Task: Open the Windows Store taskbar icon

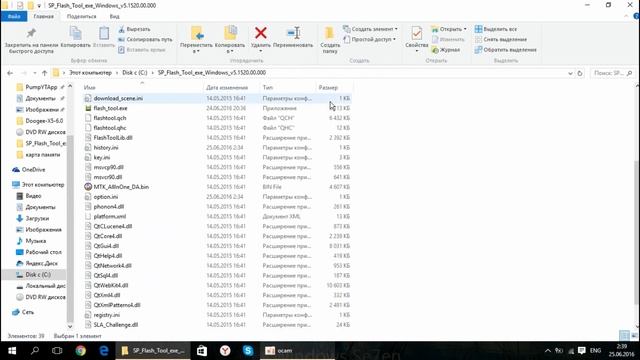Action: [x=202, y=351]
